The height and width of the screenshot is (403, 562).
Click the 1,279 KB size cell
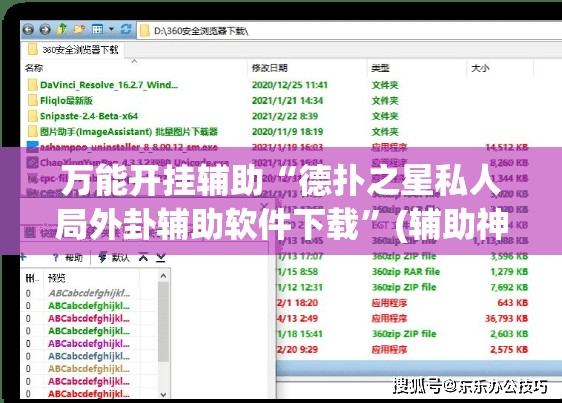coord(509,271)
